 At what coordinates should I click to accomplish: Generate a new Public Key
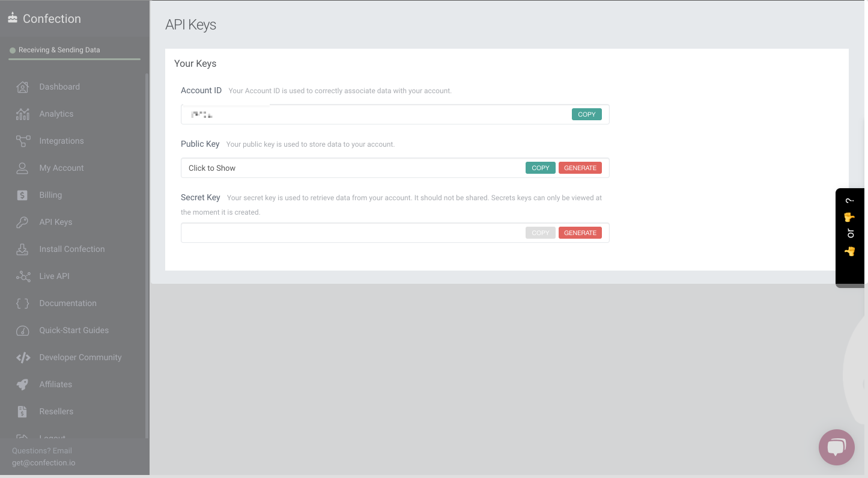(580, 168)
